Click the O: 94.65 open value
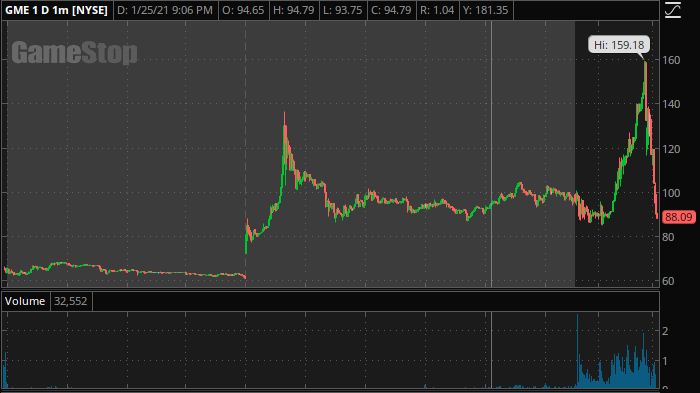Viewport: 700px width, 393px height. click(x=243, y=10)
